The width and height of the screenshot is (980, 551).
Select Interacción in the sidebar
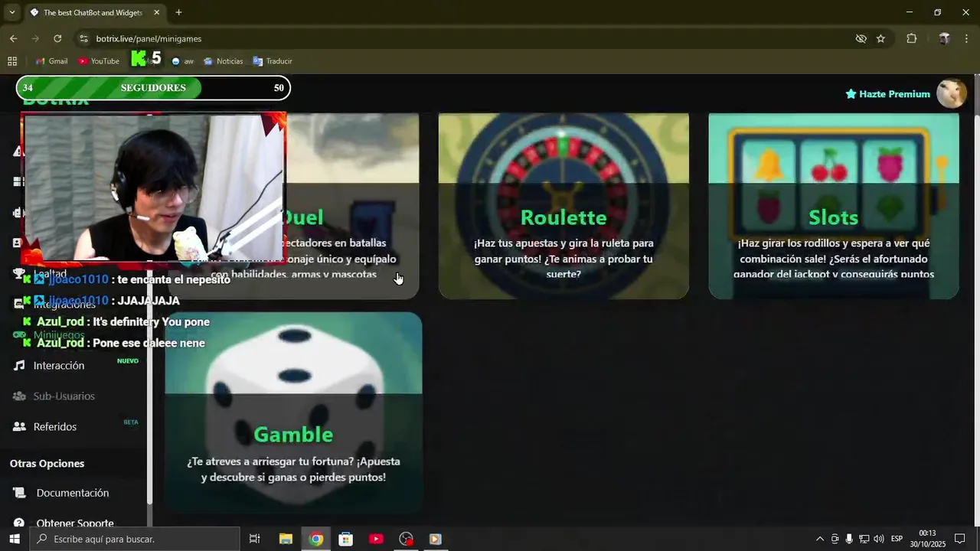coord(59,366)
